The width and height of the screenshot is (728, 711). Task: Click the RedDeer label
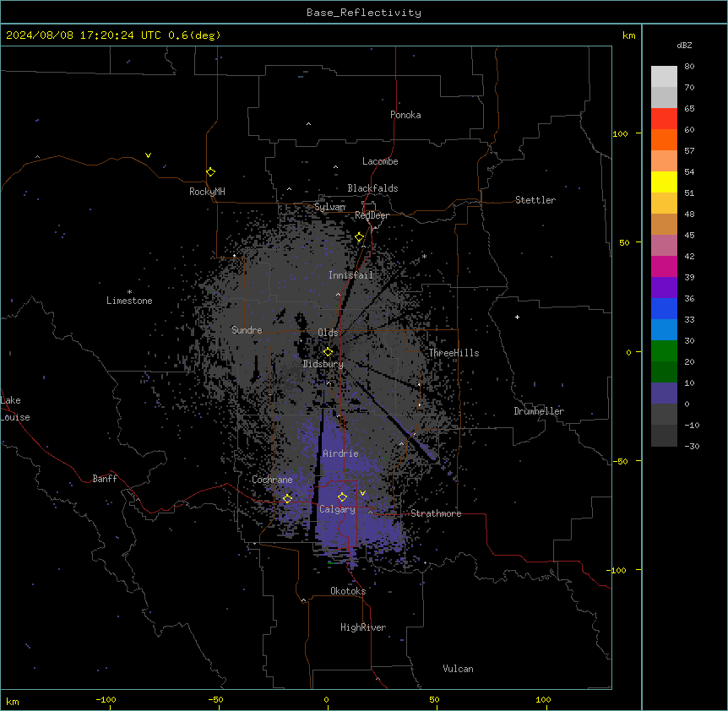372,215
